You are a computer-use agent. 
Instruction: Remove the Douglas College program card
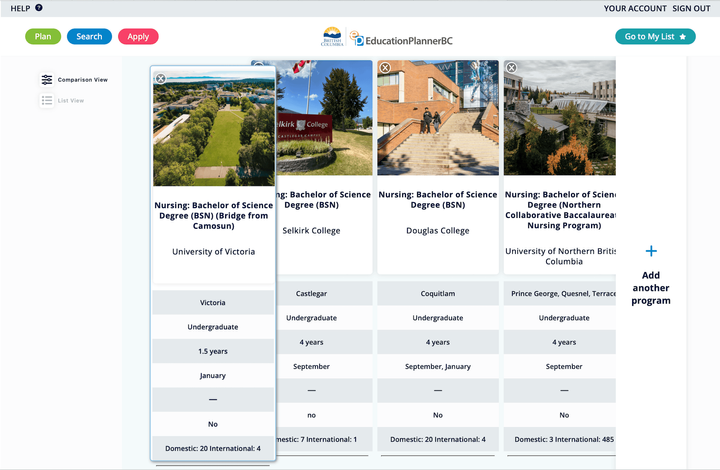click(385, 68)
